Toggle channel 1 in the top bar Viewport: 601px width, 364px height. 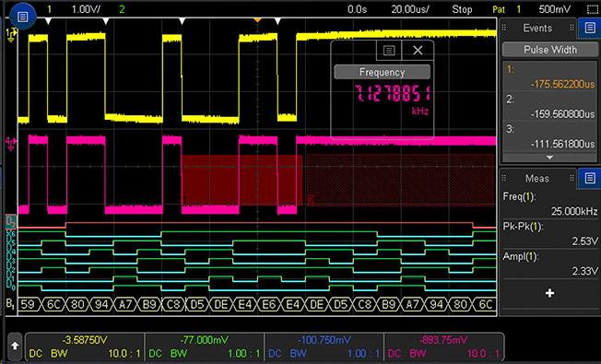point(49,9)
